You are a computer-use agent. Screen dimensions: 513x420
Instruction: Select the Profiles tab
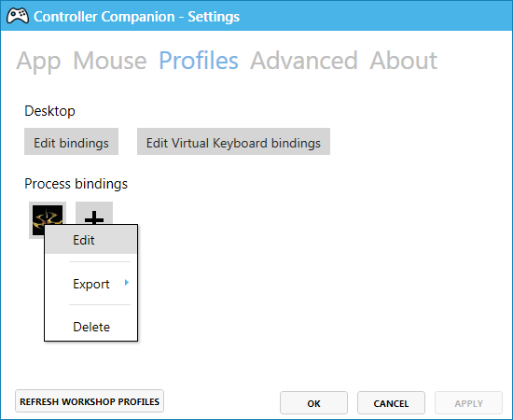(x=199, y=61)
